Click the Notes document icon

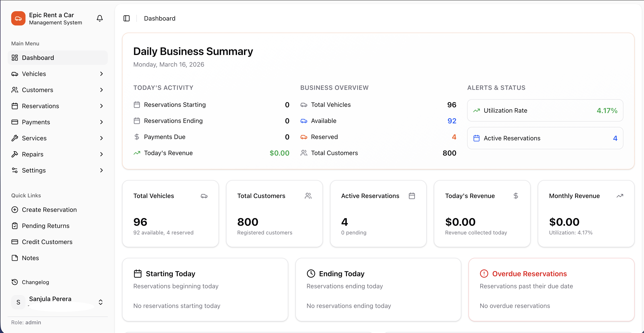coord(15,258)
